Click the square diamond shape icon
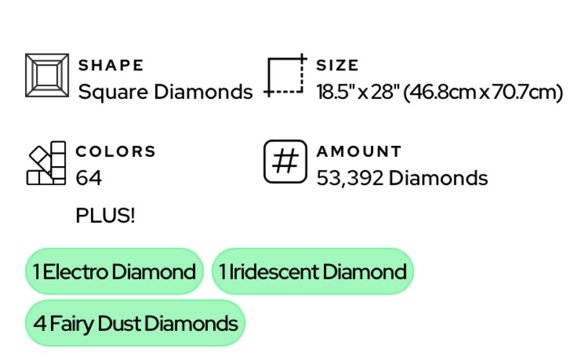The height and width of the screenshot is (364, 588). (47, 75)
